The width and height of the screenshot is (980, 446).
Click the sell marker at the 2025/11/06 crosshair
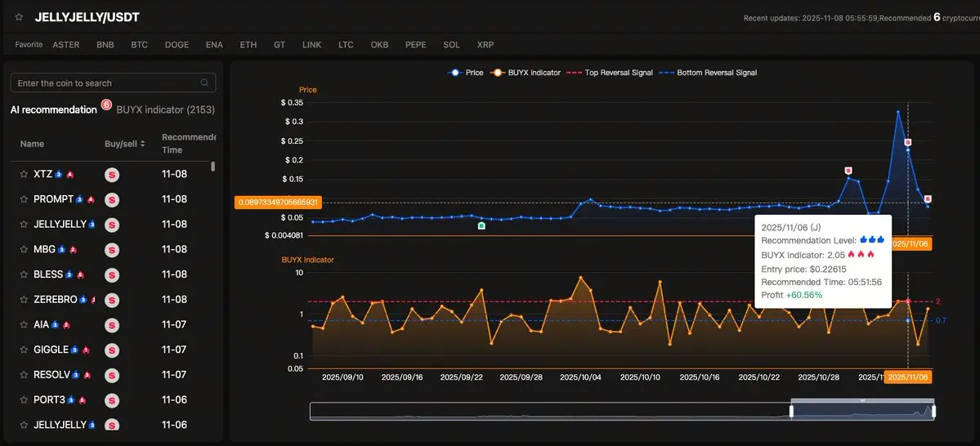[908, 142]
